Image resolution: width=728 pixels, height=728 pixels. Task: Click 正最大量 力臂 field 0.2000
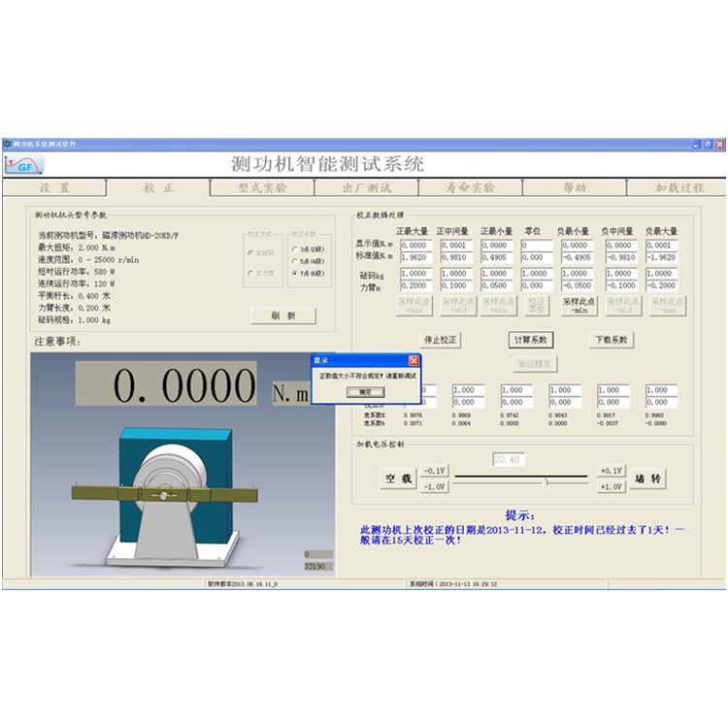(416, 286)
